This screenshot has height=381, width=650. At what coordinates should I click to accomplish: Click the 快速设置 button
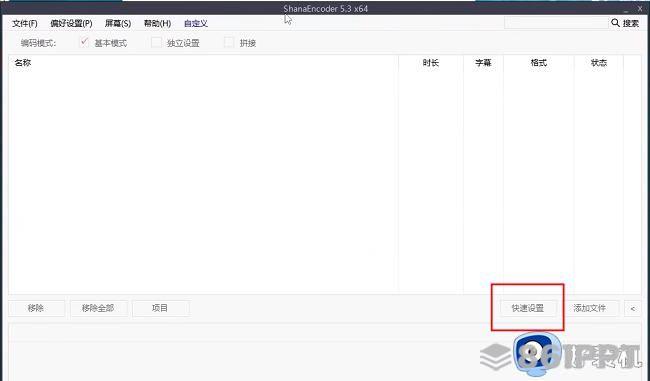pyautogui.click(x=528, y=308)
